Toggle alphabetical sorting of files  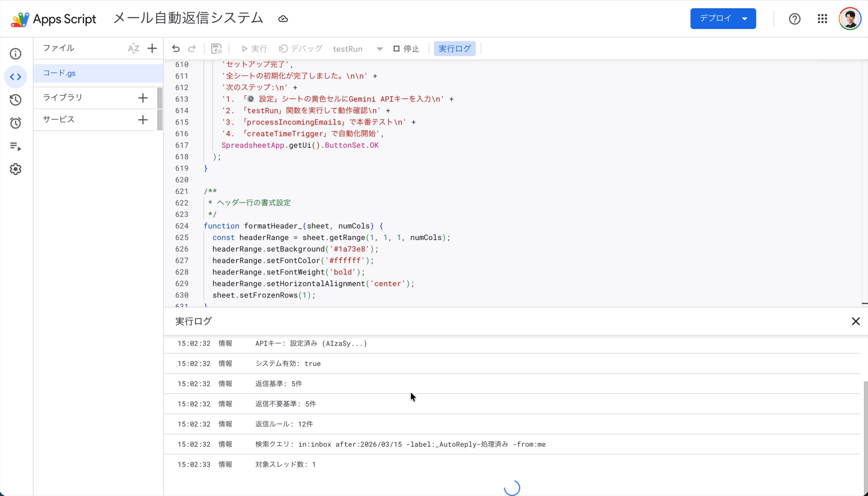[133, 48]
